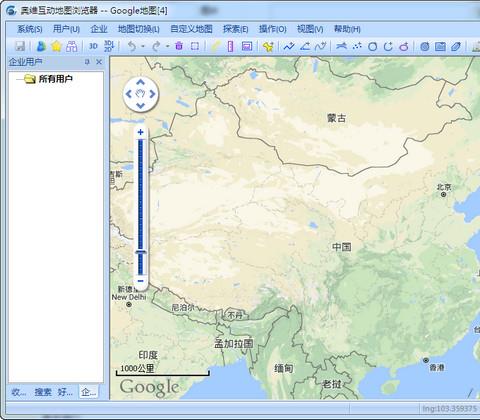Click the purple save-map window icon
This screenshot has height=420, width=480.
[247, 46]
